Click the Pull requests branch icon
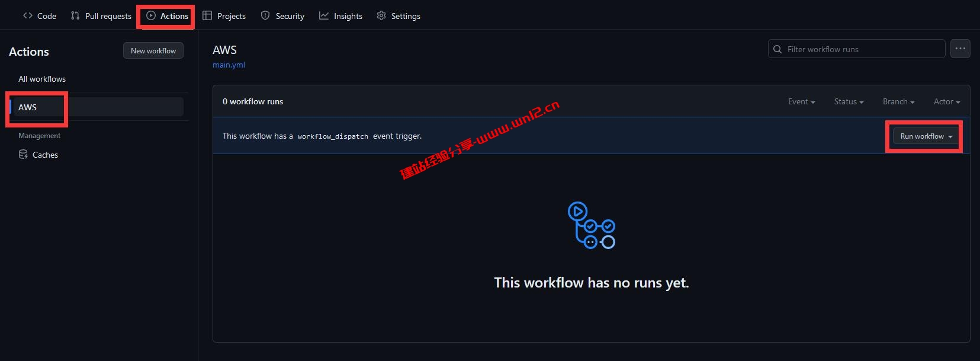 (75, 16)
